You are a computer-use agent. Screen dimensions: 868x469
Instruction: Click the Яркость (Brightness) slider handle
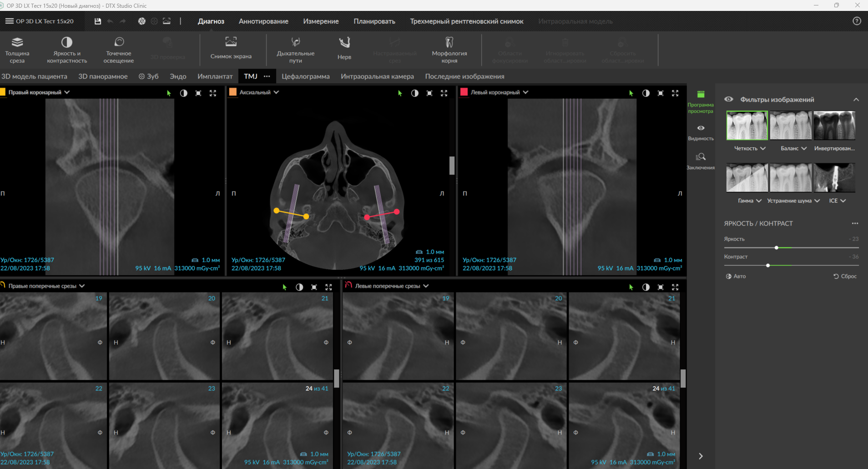(x=777, y=247)
